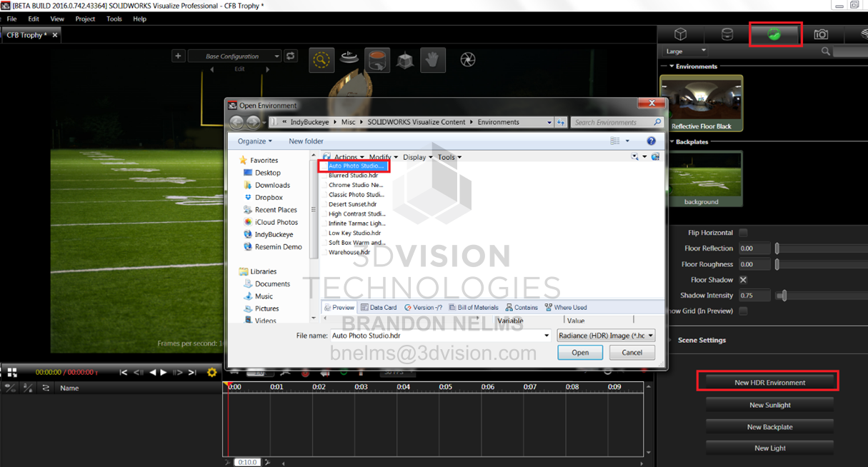Click the 3D cube manipulate icon
The height and width of the screenshot is (467, 868).
click(x=405, y=61)
